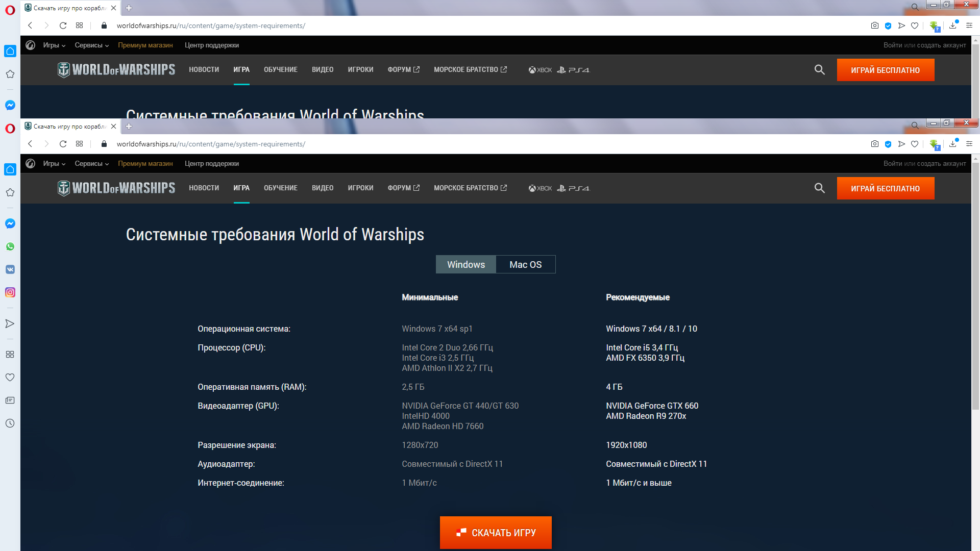Click home icon in front window sidebar

pyautogui.click(x=10, y=169)
